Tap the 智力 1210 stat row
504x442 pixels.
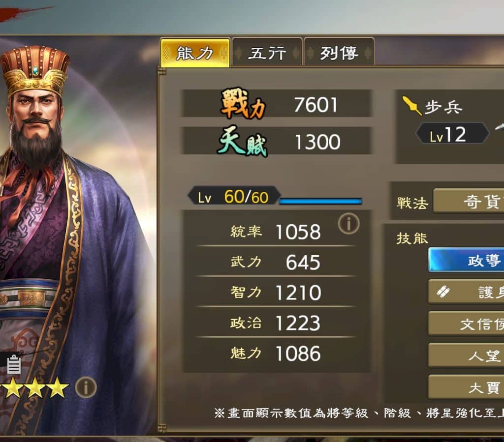[276, 293]
